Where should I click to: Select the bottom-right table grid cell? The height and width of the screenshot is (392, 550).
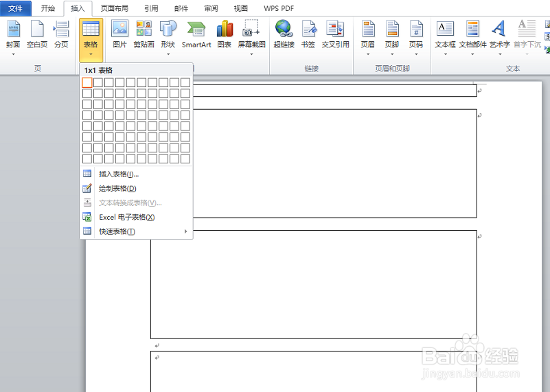[x=185, y=159]
